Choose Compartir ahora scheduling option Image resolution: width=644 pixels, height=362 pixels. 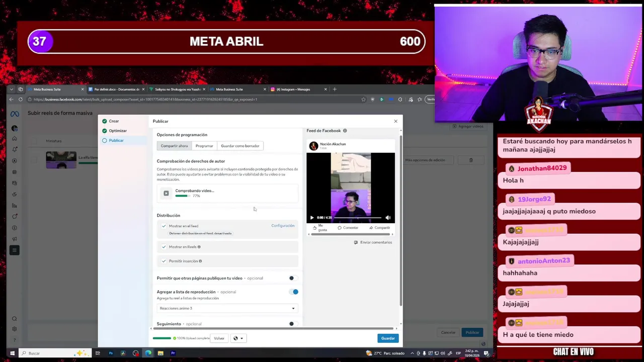[x=174, y=146]
